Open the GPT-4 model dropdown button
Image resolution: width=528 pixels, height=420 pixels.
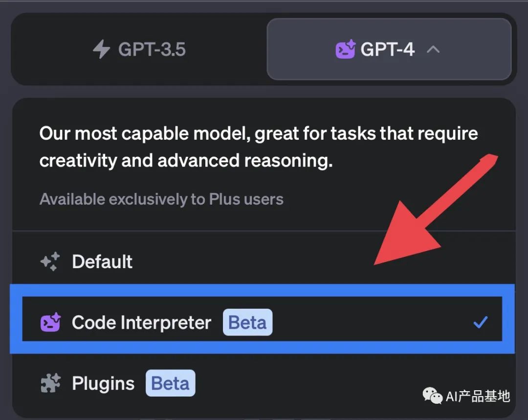tap(389, 49)
